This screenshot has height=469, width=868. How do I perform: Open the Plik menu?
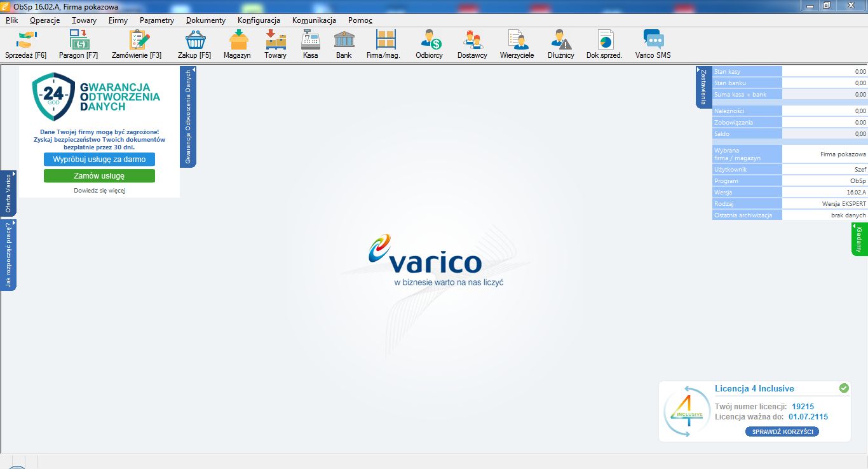pyautogui.click(x=11, y=20)
